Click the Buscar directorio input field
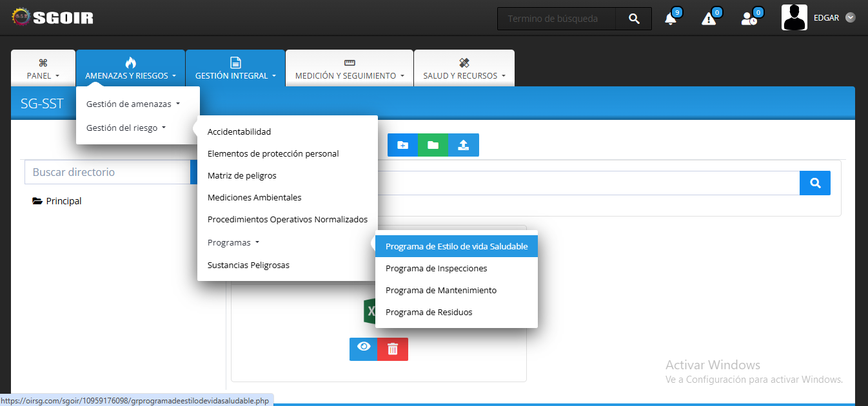868x406 pixels. click(107, 172)
